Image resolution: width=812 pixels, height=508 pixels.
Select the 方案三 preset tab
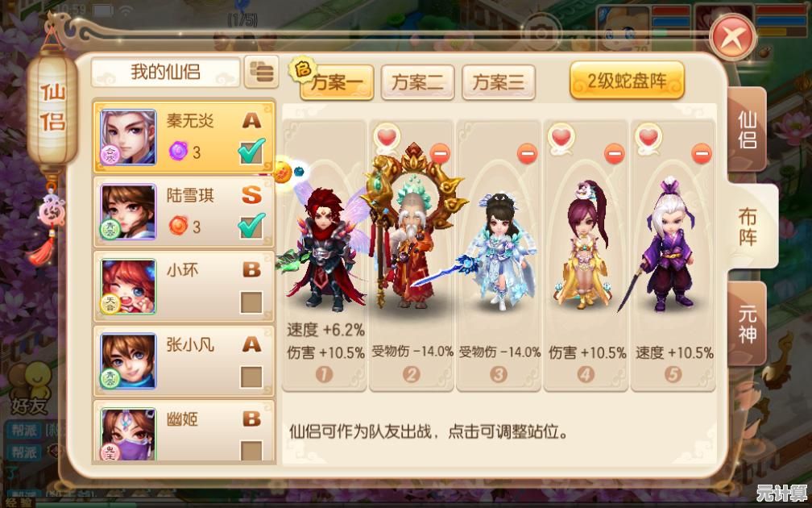pyautogui.click(x=498, y=82)
